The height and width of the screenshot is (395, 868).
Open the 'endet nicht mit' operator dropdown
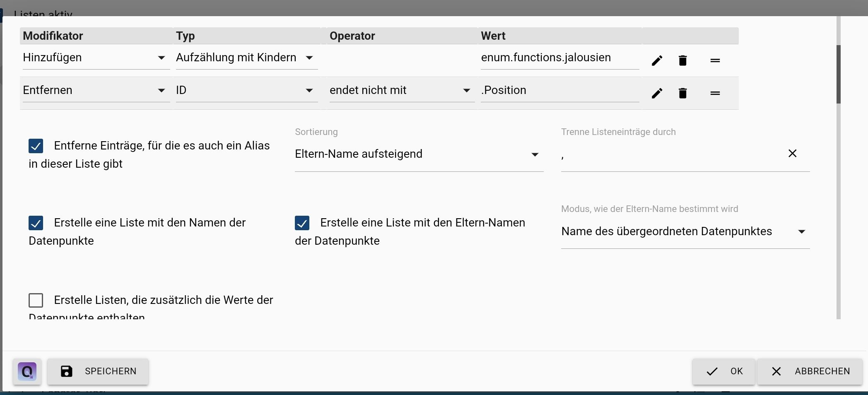[x=400, y=90]
